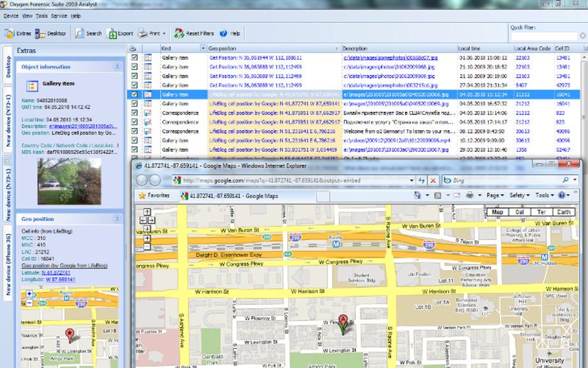Uncheck the Correspondence row at 15:14:06
Screen dimensions: 588x368
click(134, 112)
